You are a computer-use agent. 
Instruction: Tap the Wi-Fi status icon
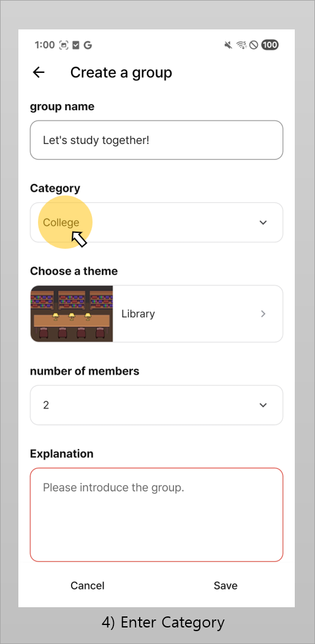pos(241,45)
